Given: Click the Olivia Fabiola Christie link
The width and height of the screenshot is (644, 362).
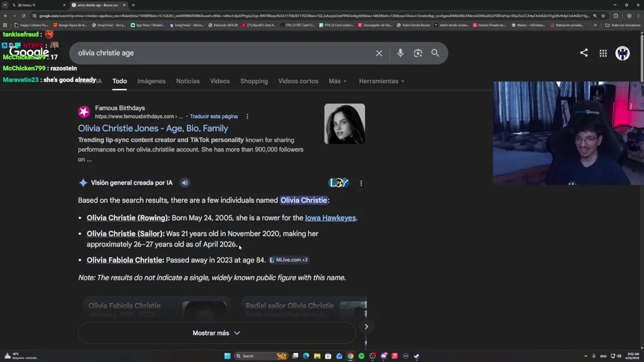Looking at the screenshot, I should click(x=125, y=260).
